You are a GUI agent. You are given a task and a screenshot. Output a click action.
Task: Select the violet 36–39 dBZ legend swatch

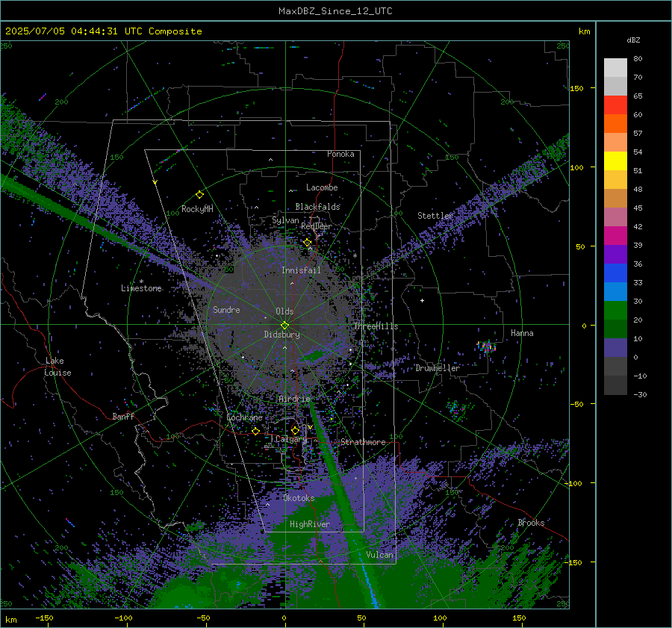pyautogui.click(x=615, y=255)
